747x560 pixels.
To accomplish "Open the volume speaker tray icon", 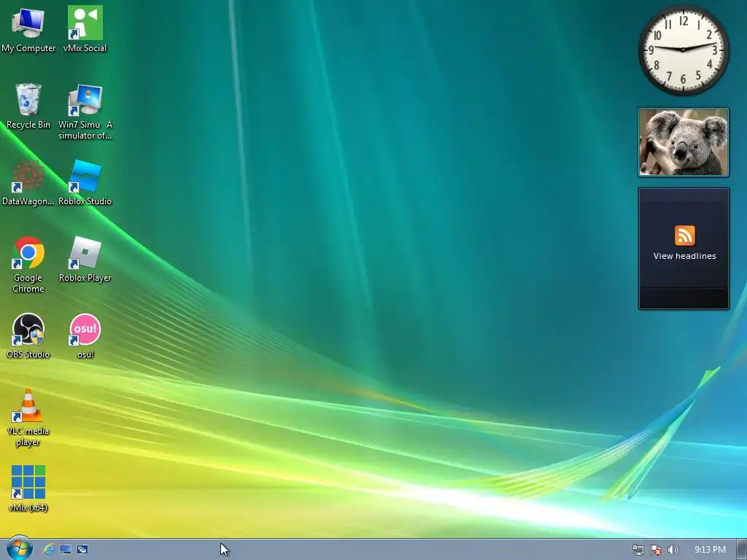I will [673, 550].
